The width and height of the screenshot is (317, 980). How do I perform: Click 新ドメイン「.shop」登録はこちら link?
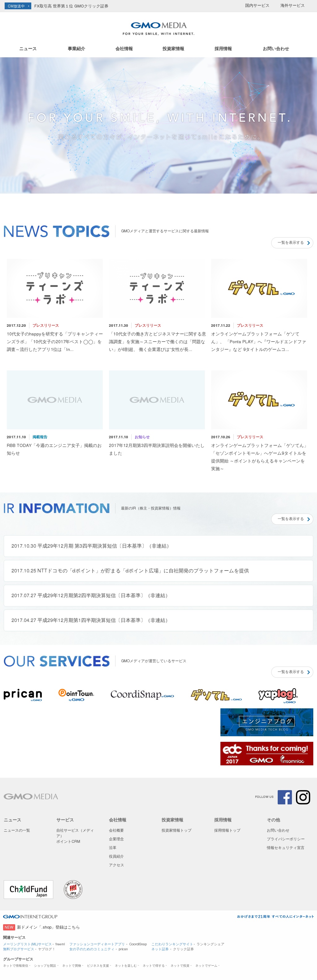pos(48,927)
